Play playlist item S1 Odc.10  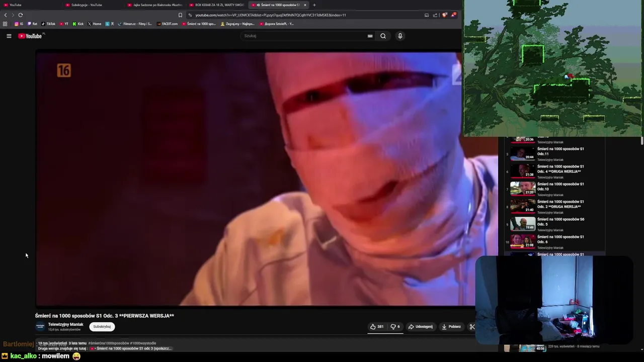[556, 189]
